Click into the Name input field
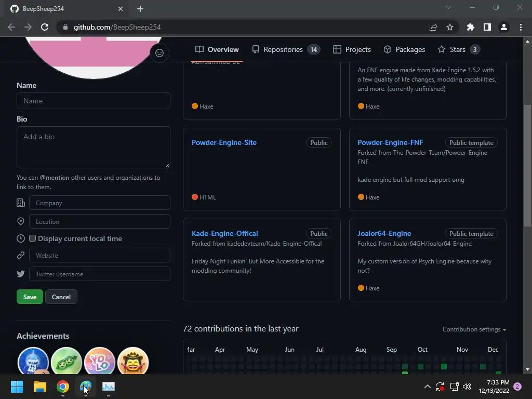 click(94, 101)
